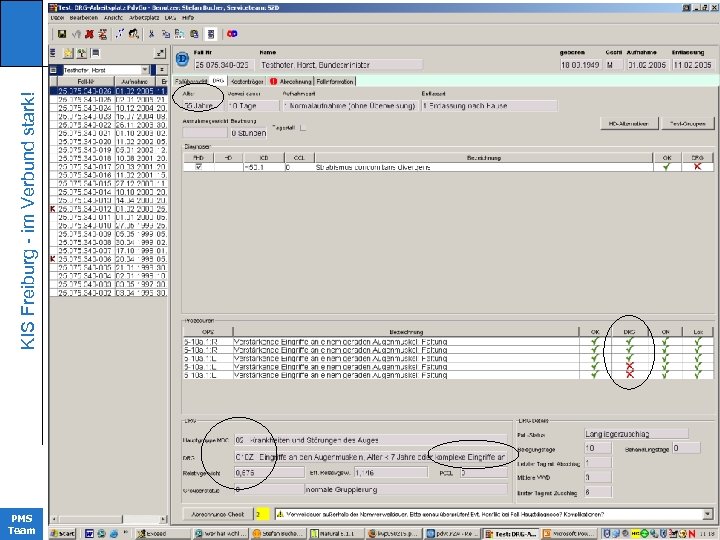Viewport: 720px width, 540px height.
Task: Click the second red delete-list toolbar icon
Action: point(103,34)
